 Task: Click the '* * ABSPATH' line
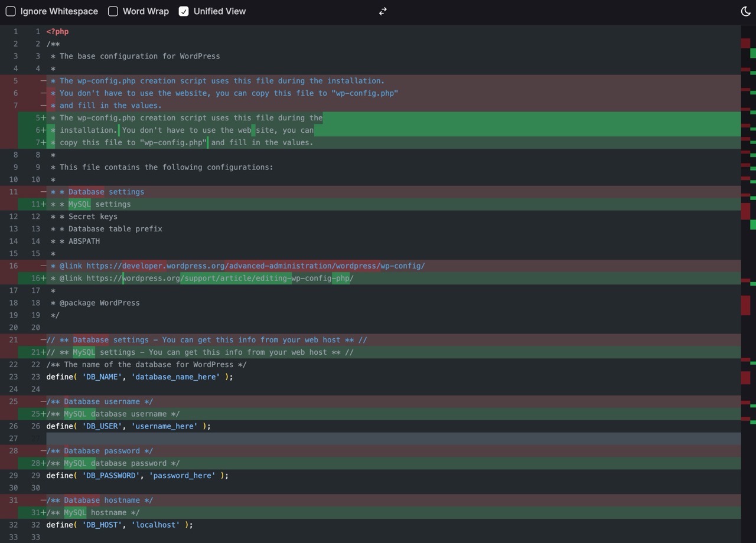click(x=370, y=241)
